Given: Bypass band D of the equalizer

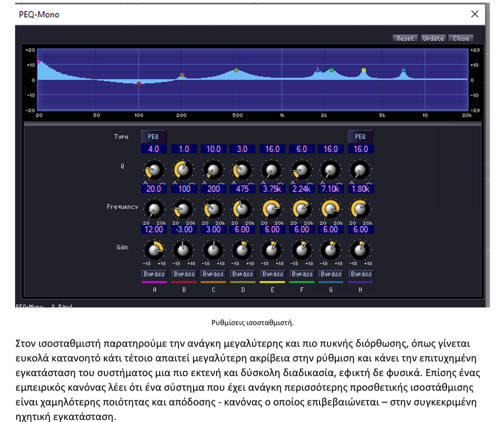Looking at the screenshot, I should pos(243,274).
